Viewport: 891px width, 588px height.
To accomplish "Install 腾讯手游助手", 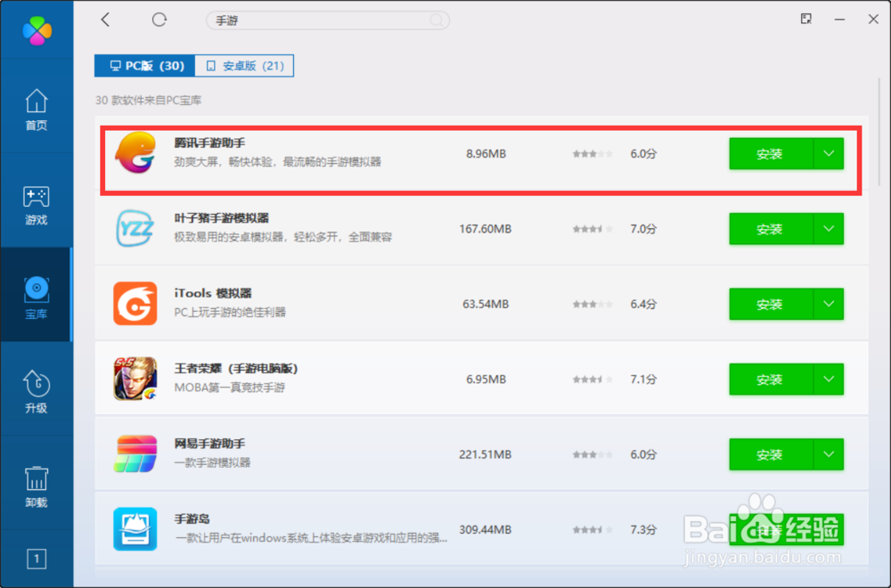I will 771,153.
